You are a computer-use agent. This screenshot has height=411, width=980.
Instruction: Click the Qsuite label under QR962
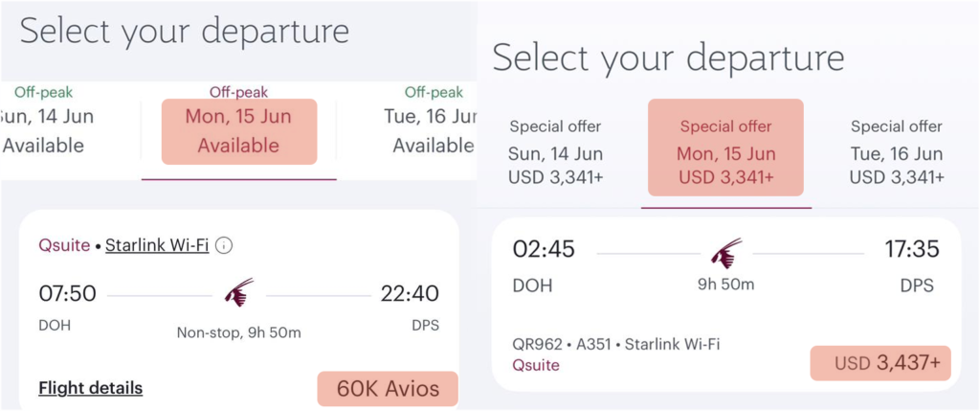coord(536,365)
